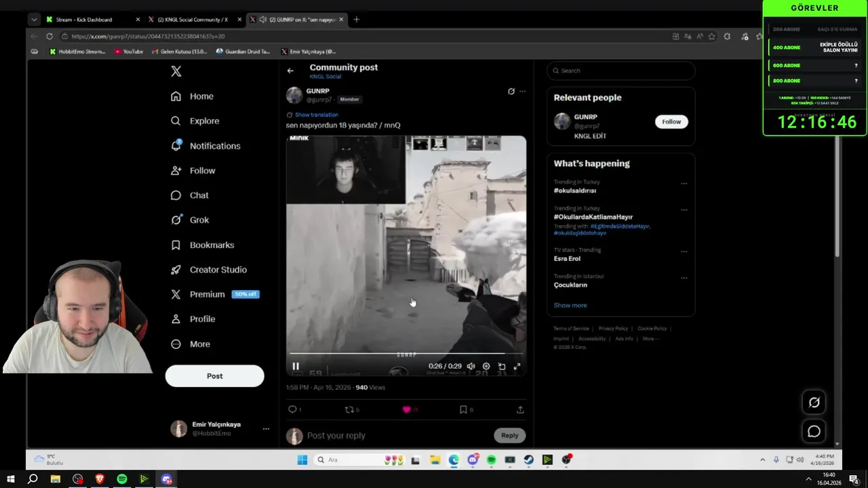Click the X logo in the sidebar

click(176, 71)
